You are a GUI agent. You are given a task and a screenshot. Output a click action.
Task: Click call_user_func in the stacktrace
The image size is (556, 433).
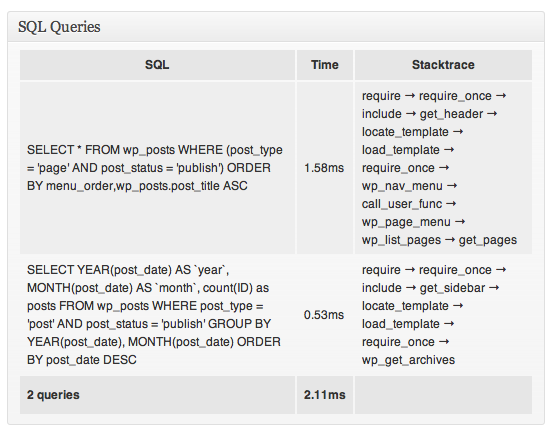[x=402, y=204]
